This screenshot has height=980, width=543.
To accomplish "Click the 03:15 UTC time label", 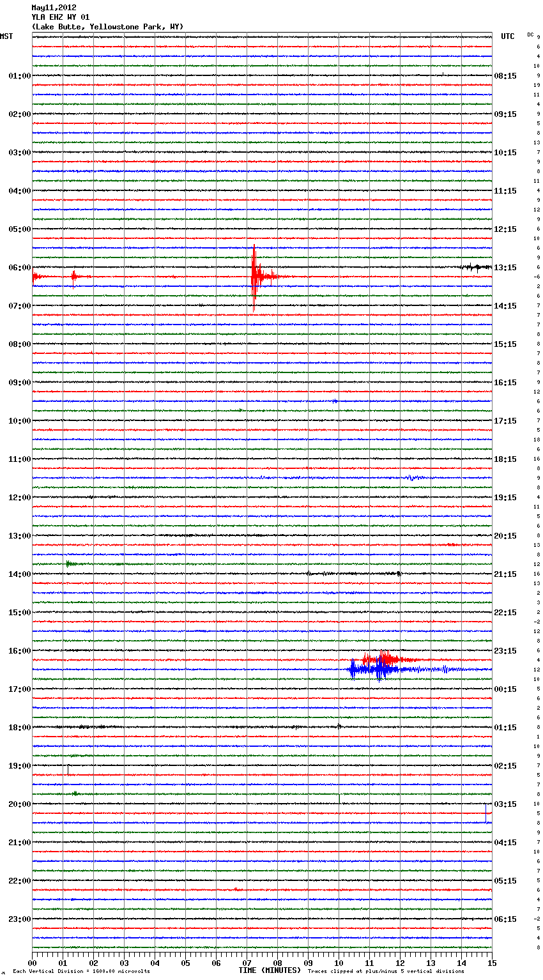I will (x=505, y=804).
